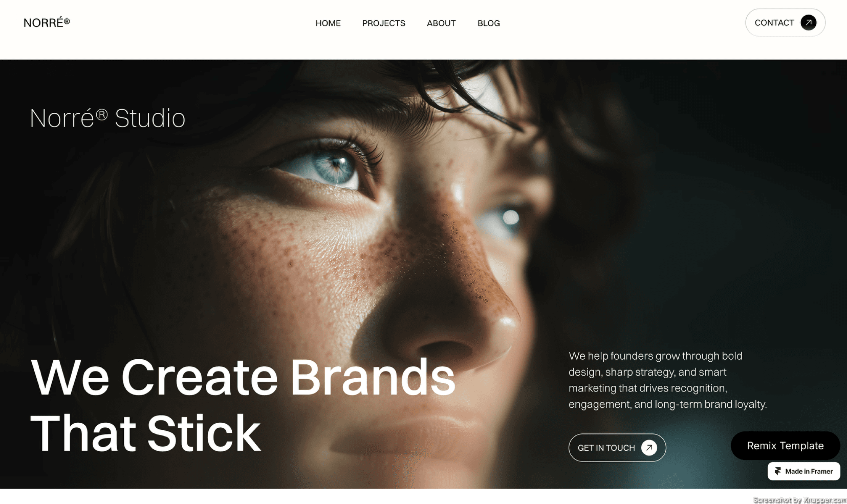This screenshot has width=847, height=504.
Task: Click the GET IN TOUCH button text
Action: click(606, 448)
